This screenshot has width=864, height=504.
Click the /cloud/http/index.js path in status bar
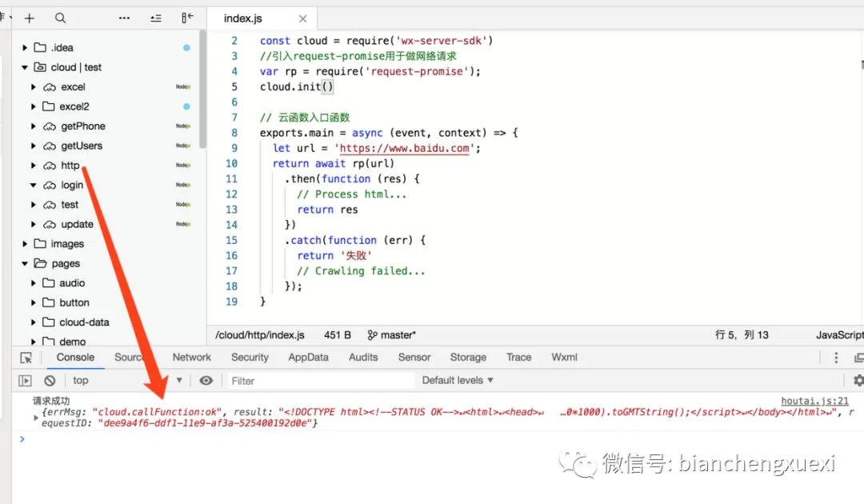coord(259,335)
